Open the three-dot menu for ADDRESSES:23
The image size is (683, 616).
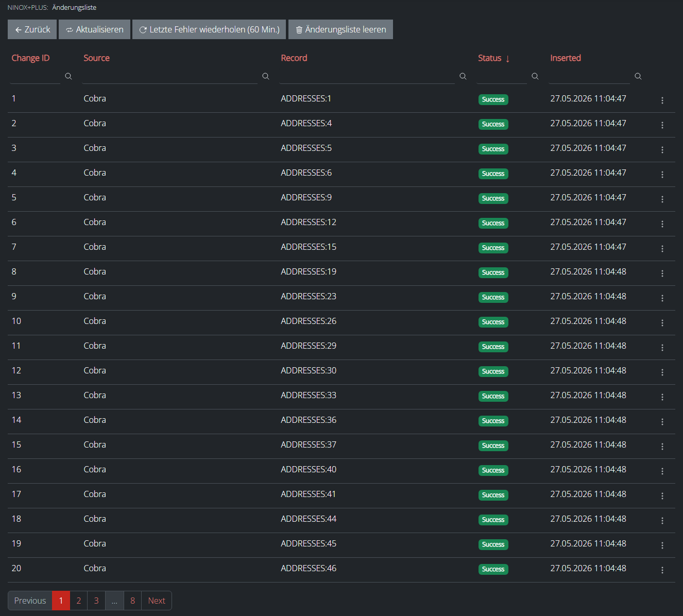point(662,298)
